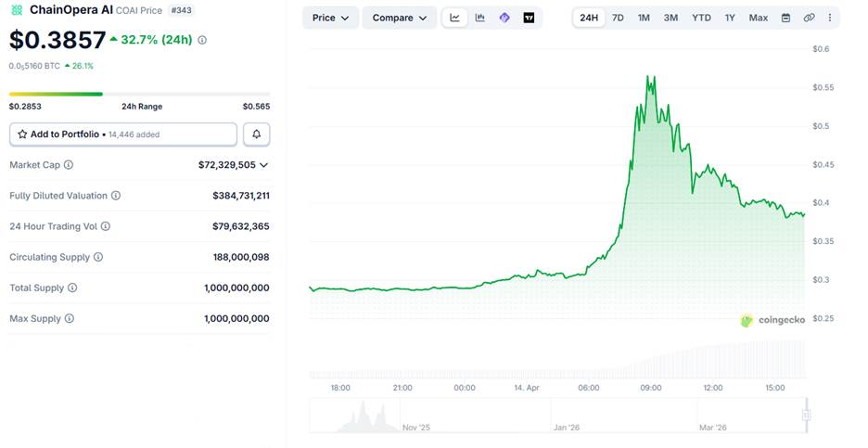868x448 pixels.
Task: Open the Compare dropdown
Action: [399, 18]
